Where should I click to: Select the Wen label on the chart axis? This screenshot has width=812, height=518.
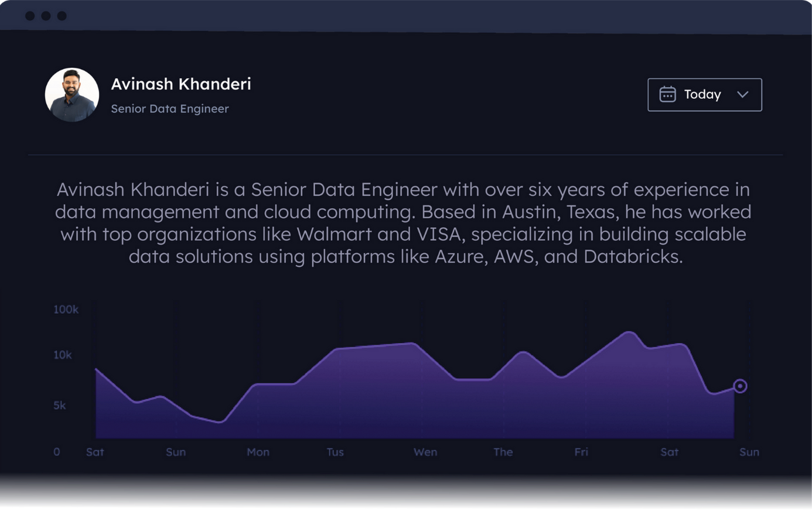click(x=425, y=452)
